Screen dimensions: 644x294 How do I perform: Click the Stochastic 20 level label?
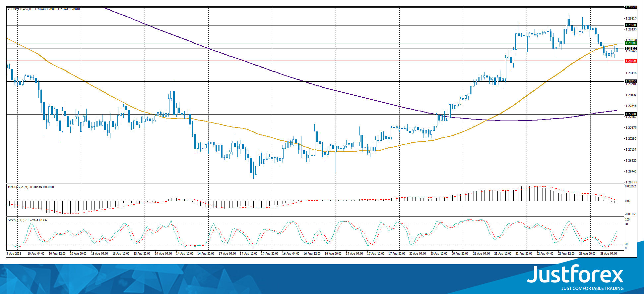(x=626, y=244)
